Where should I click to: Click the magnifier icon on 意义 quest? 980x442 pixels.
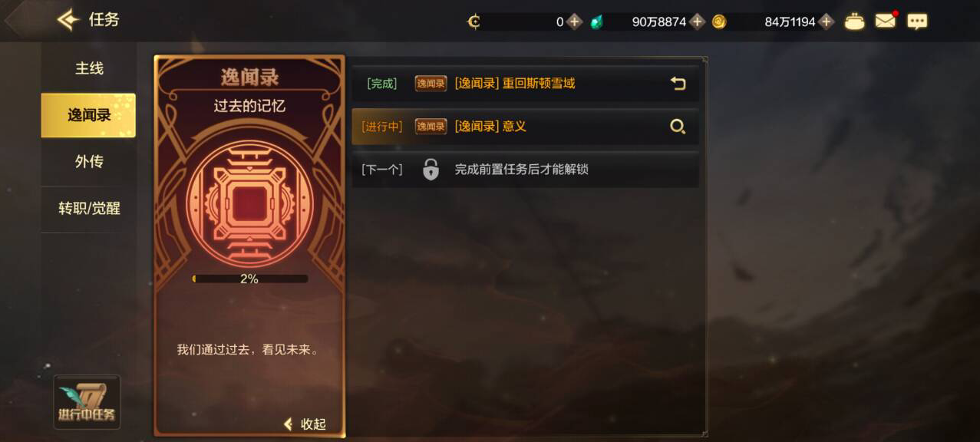pyautogui.click(x=678, y=127)
